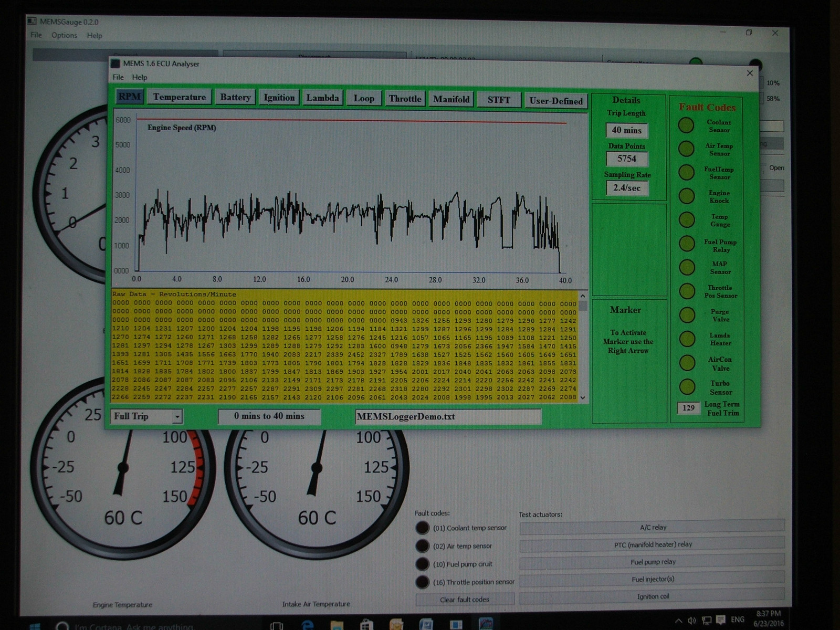Click the Trip Length '40 mins' field
The width and height of the screenshot is (840, 630).
(x=626, y=130)
